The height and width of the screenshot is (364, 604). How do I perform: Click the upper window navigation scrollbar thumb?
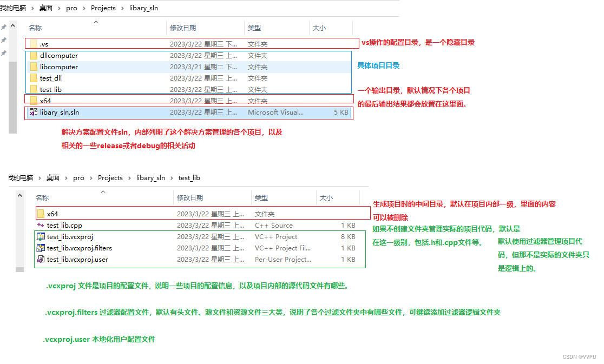[x=12, y=97]
